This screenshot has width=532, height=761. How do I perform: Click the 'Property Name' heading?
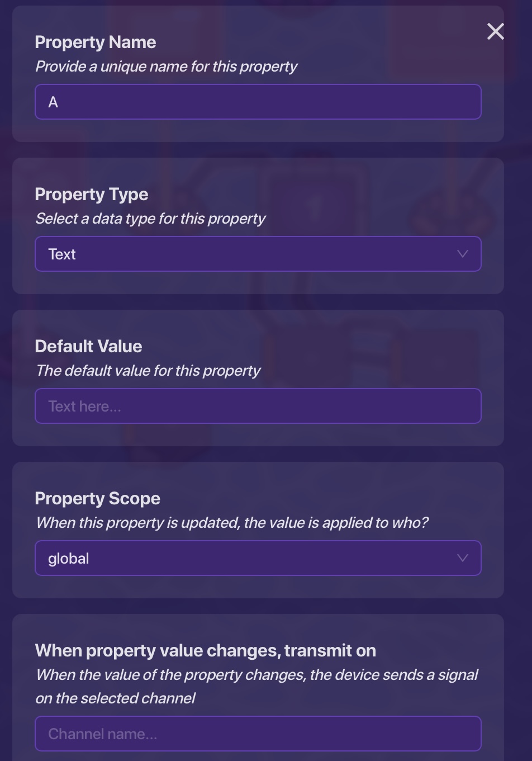[96, 42]
